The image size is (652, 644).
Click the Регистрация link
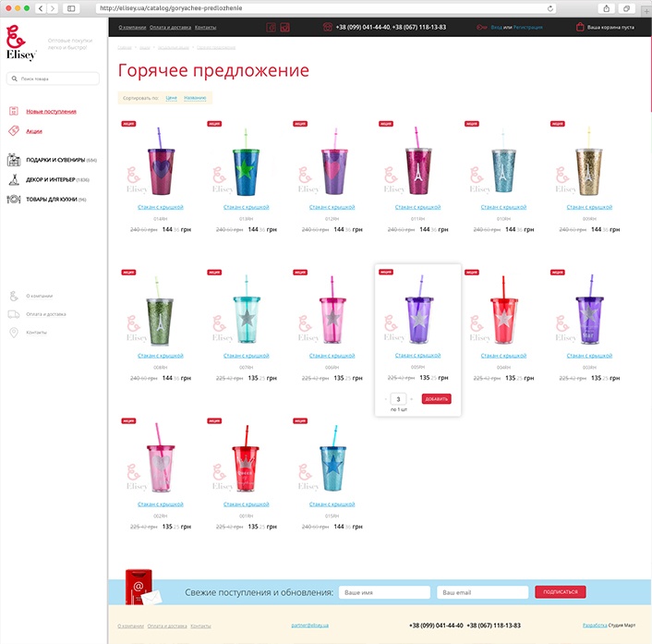[527, 28]
